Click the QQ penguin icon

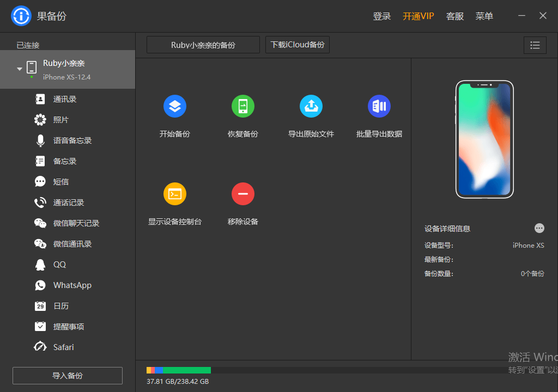40,265
